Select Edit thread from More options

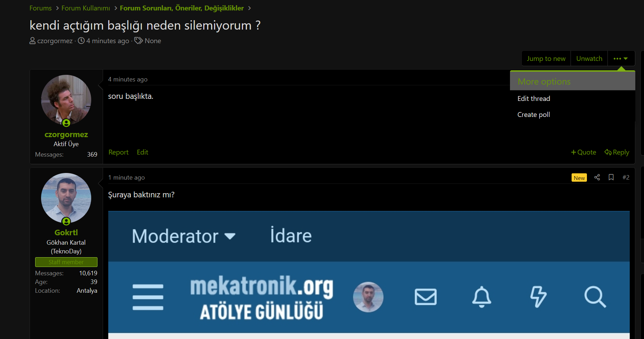click(x=534, y=98)
